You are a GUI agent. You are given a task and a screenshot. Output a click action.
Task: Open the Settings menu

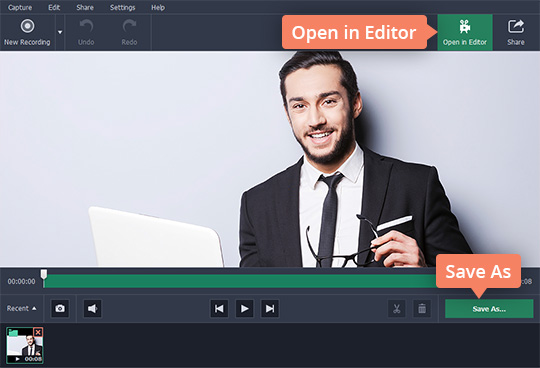click(123, 7)
